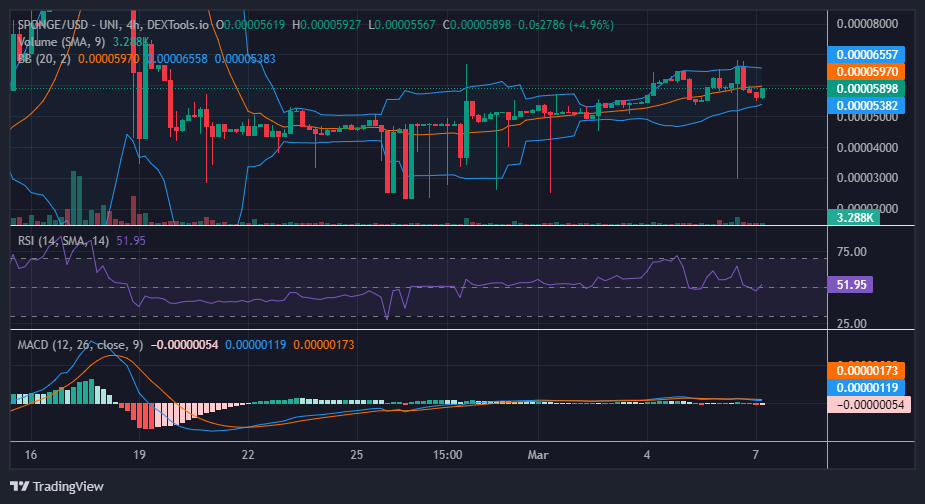Click the orange 0.00000173 MACD signal label
This screenshot has width=925, height=504.
867,371
